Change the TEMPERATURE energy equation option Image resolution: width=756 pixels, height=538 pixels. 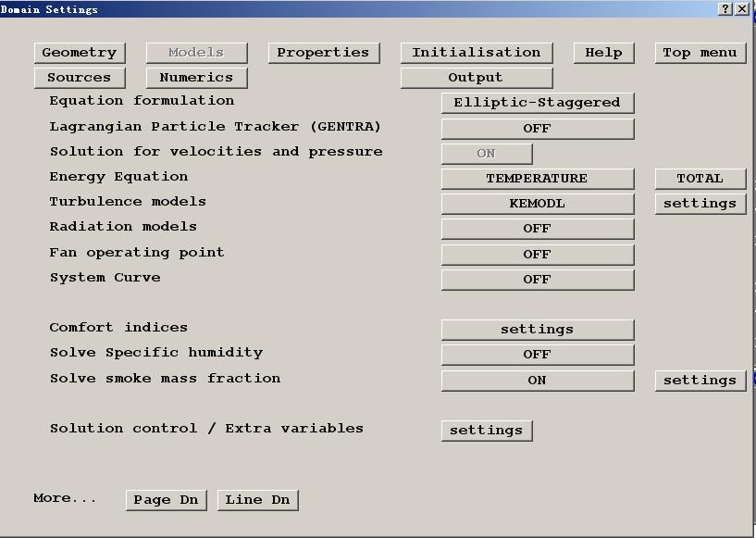[x=537, y=179]
